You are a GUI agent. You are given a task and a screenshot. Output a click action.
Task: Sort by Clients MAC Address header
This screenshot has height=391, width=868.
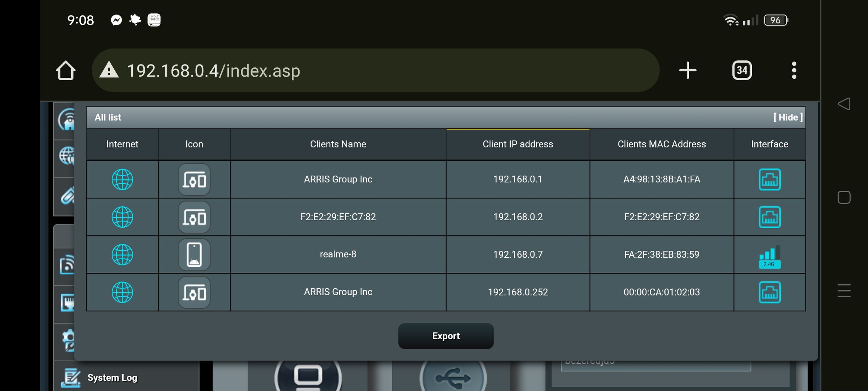click(661, 144)
